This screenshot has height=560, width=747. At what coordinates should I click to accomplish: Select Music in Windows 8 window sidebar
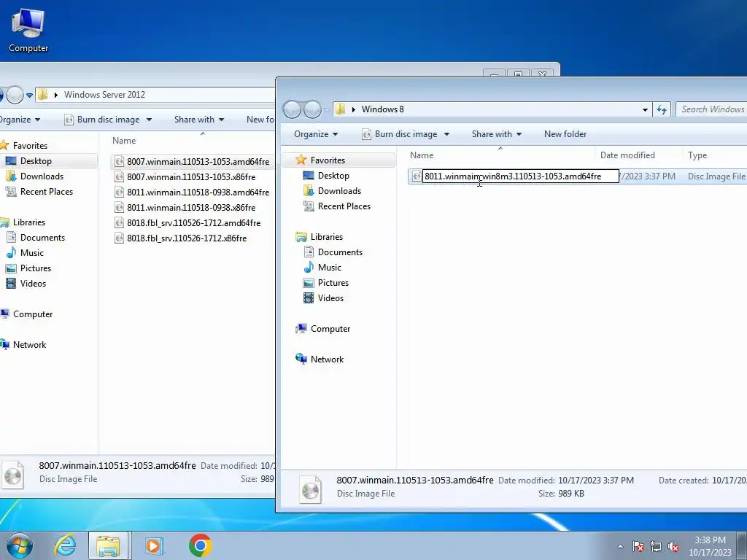[329, 267]
